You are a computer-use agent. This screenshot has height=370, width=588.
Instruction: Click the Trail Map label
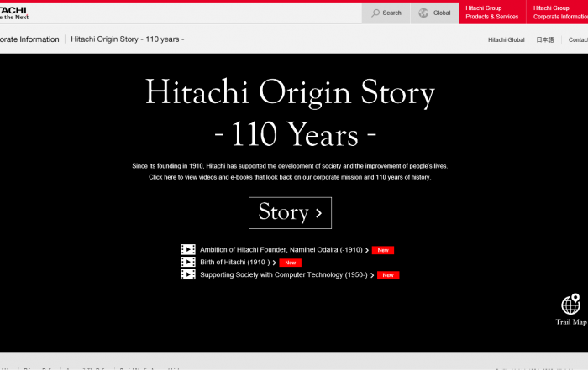(x=571, y=322)
